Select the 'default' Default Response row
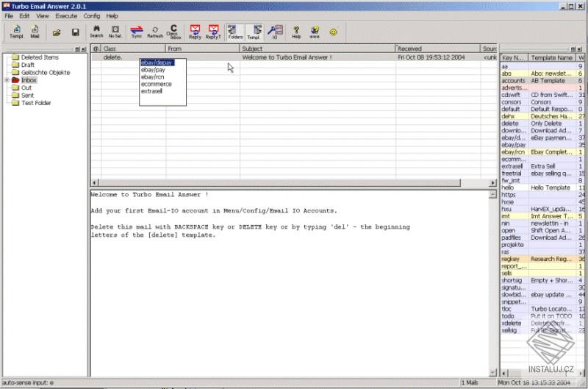 tap(542, 109)
